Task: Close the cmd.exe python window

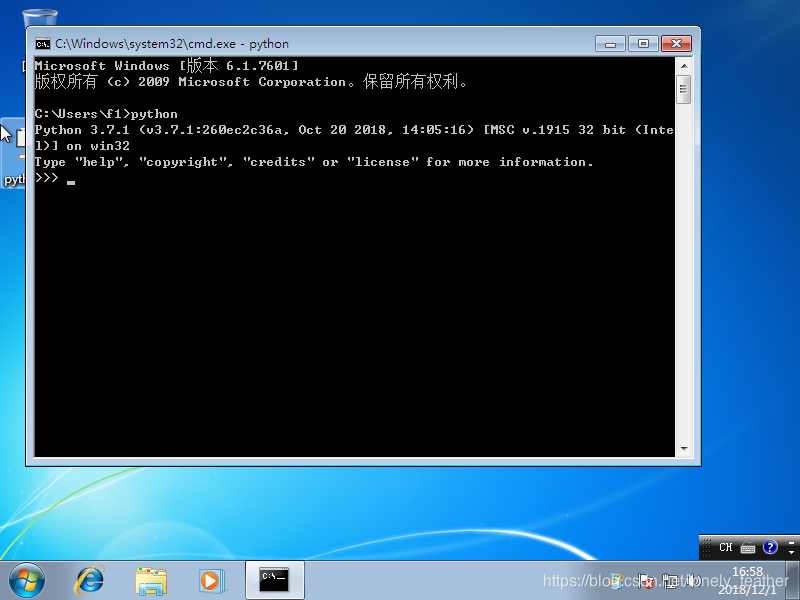Action: (x=677, y=44)
